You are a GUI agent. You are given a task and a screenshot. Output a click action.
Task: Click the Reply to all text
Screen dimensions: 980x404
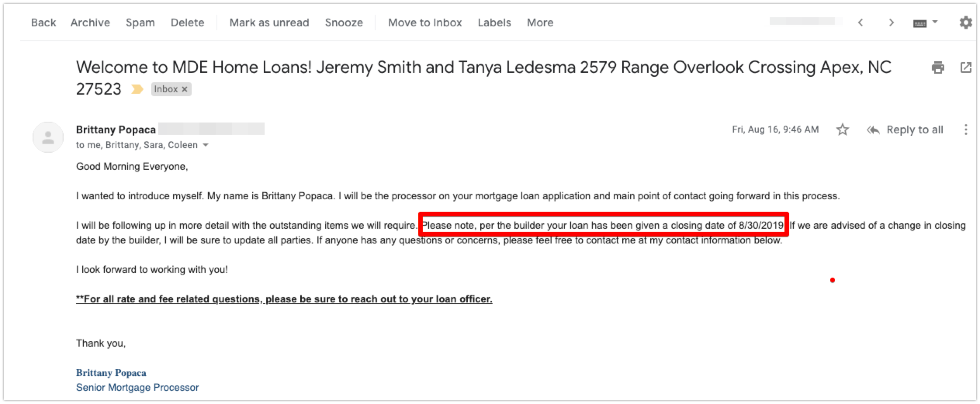[x=915, y=130]
